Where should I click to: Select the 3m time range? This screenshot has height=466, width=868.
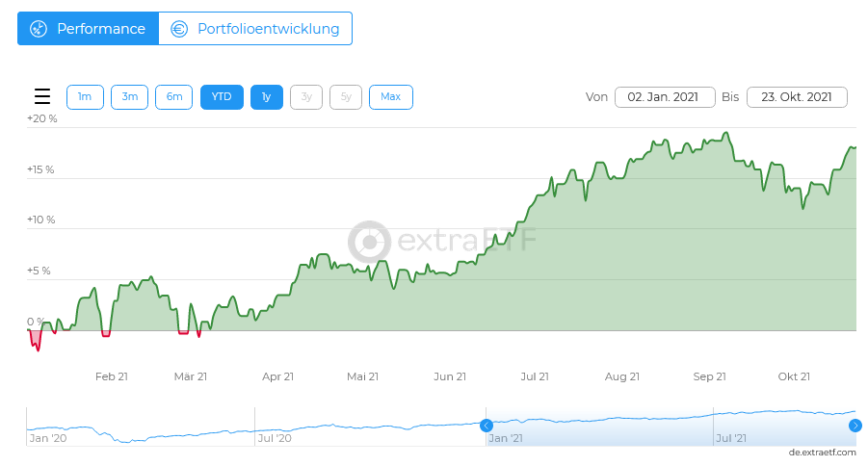129,97
